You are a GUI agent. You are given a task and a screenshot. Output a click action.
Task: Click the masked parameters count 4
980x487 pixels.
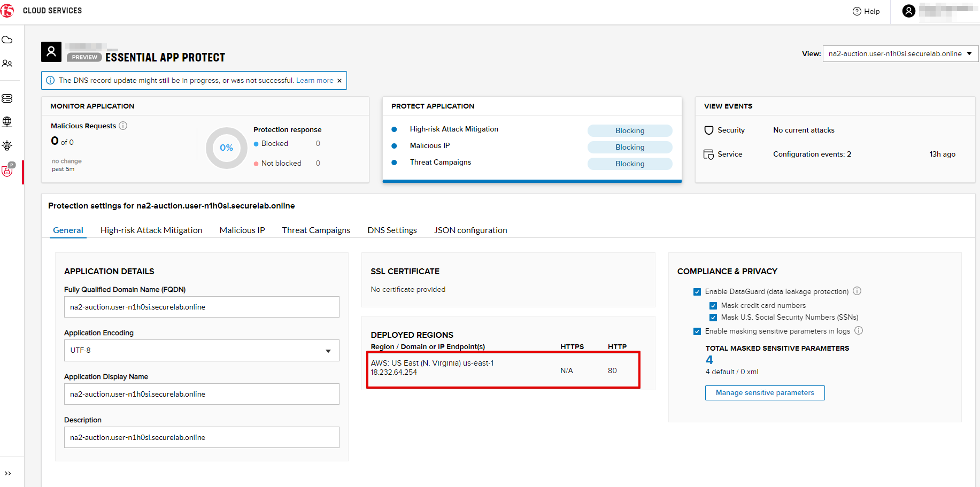pyautogui.click(x=709, y=360)
